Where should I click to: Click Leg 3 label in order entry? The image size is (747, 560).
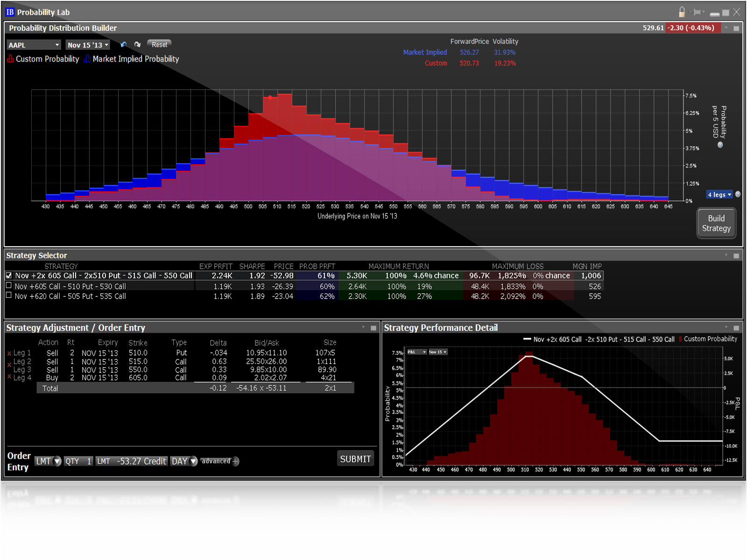22,370
